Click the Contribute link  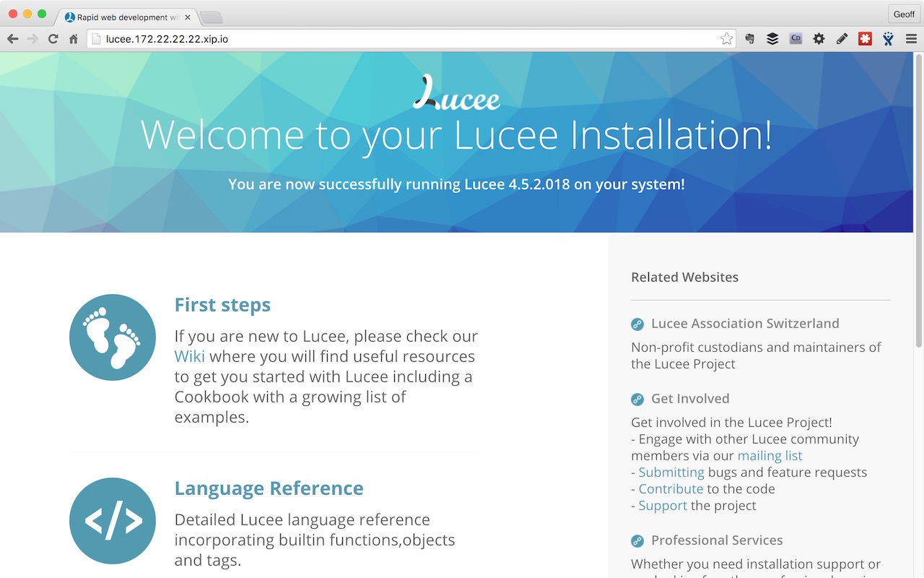(x=671, y=488)
